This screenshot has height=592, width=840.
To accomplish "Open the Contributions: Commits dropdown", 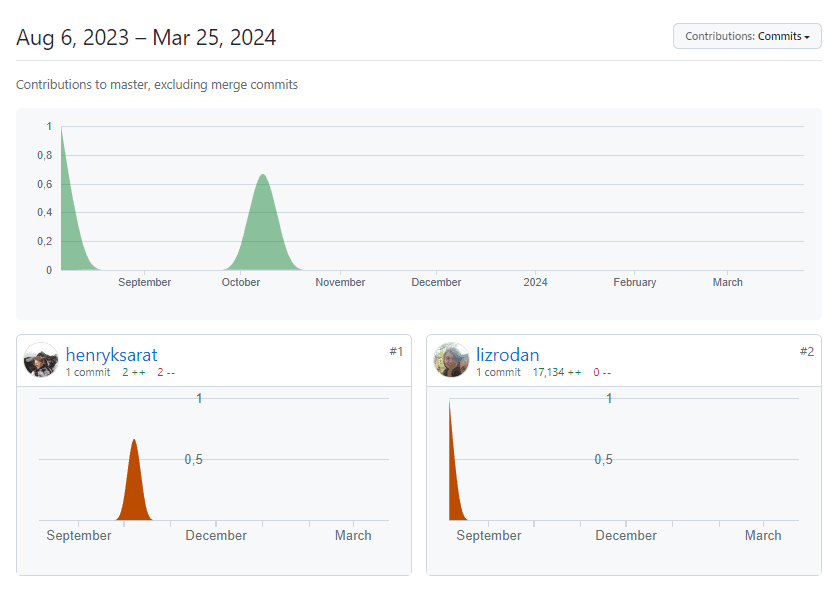I will [747, 36].
